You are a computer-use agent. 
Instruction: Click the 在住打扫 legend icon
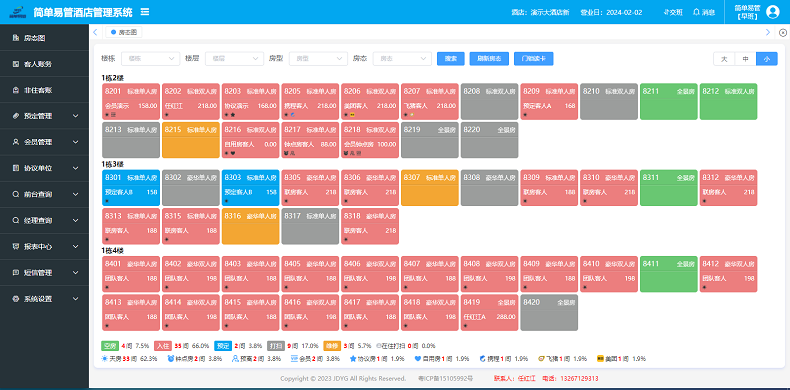point(379,346)
